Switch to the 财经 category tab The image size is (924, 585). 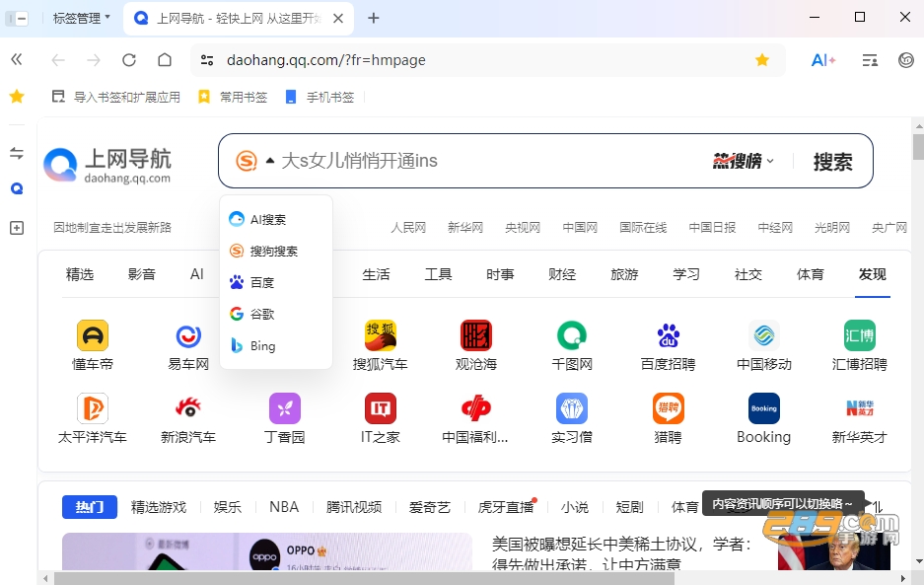(x=562, y=274)
